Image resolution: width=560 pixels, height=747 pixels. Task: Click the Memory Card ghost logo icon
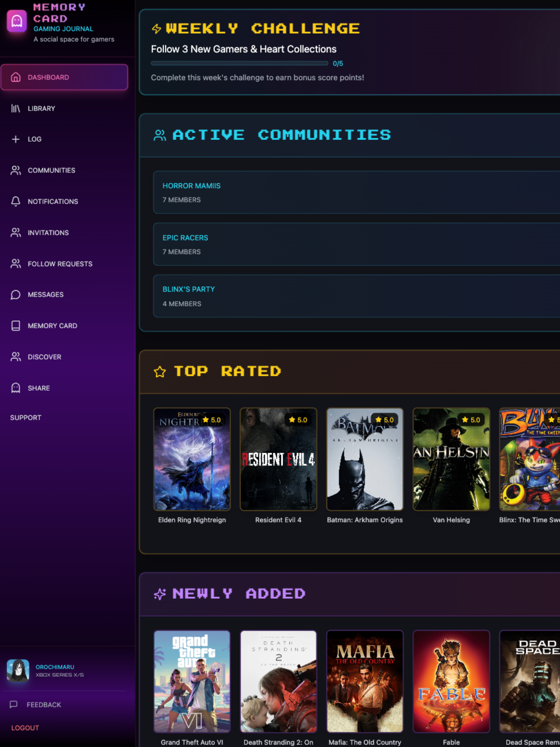point(17,21)
